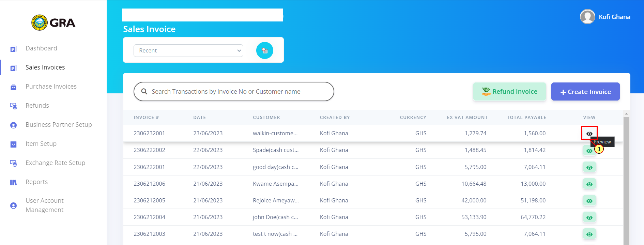Click the User Account Management icon
Screen dimensions: 644x245
[x=13, y=205]
